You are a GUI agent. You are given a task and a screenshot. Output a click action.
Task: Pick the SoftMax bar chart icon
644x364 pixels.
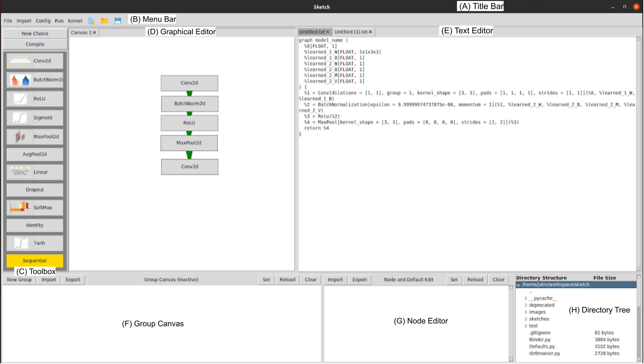coord(20,208)
